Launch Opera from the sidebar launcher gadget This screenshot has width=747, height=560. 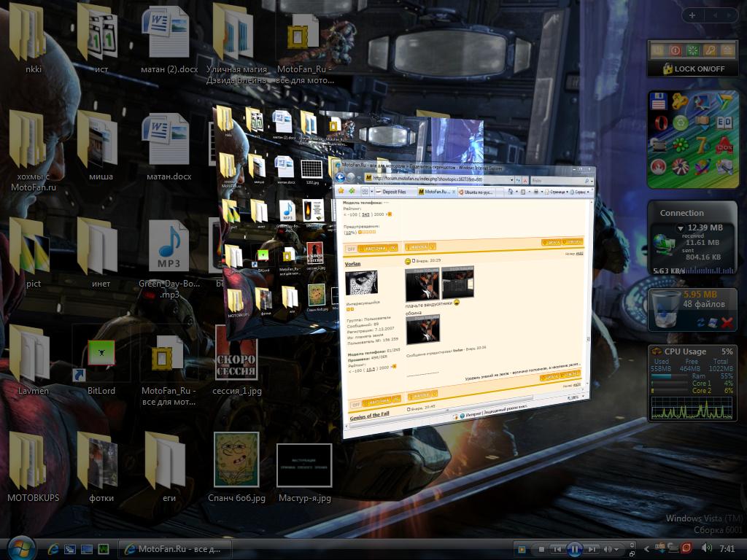[x=661, y=122]
